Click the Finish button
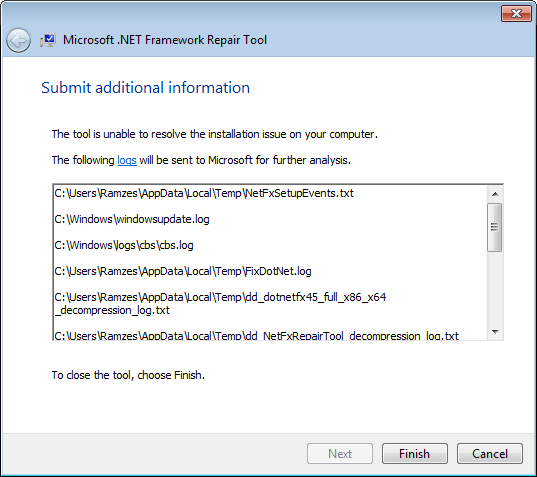The width and height of the screenshot is (537, 477). pyautogui.click(x=414, y=454)
